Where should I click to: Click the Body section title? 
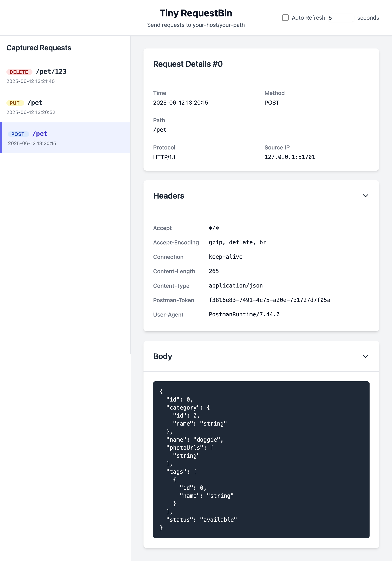[162, 356]
